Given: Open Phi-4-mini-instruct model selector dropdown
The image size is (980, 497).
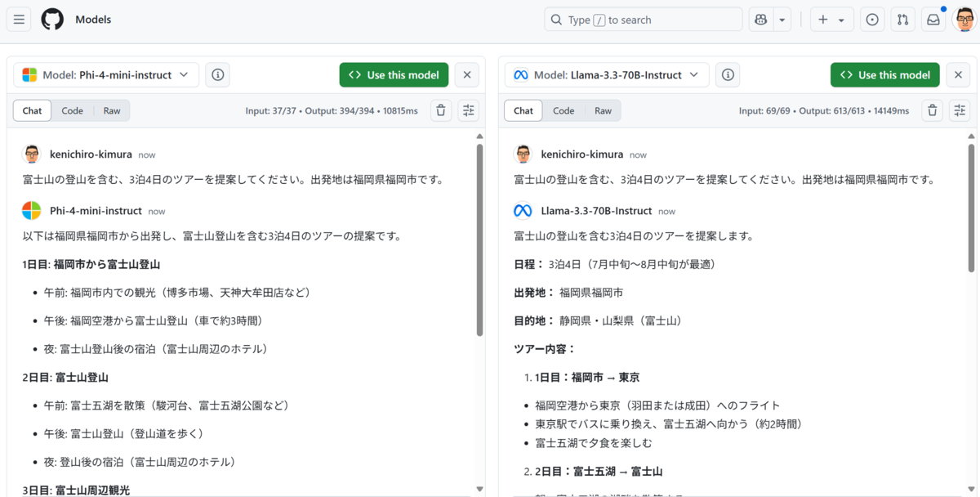Looking at the screenshot, I should [106, 75].
